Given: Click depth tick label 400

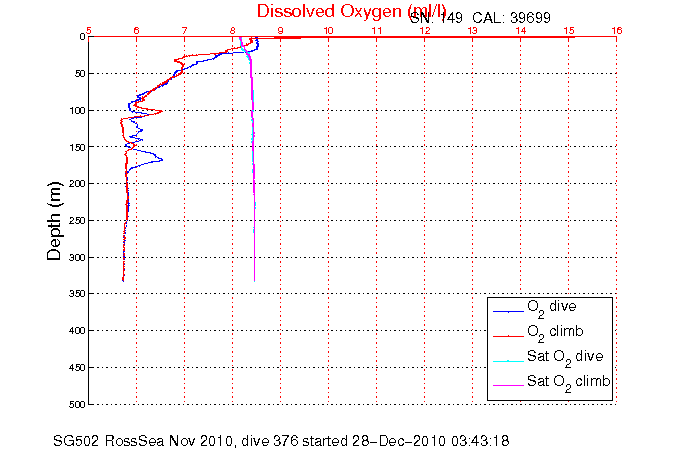Looking at the screenshot, I should pyautogui.click(x=77, y=331).
